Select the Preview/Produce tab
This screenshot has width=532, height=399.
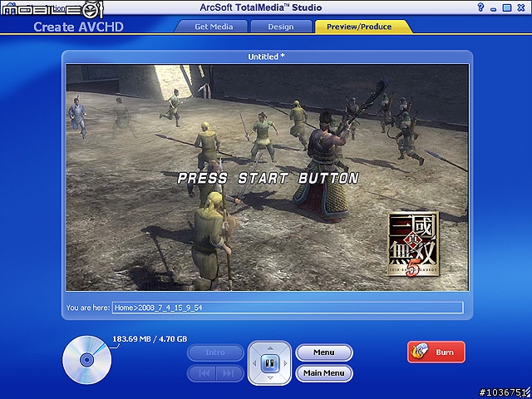pyautogui.click(x=359, y=27)
